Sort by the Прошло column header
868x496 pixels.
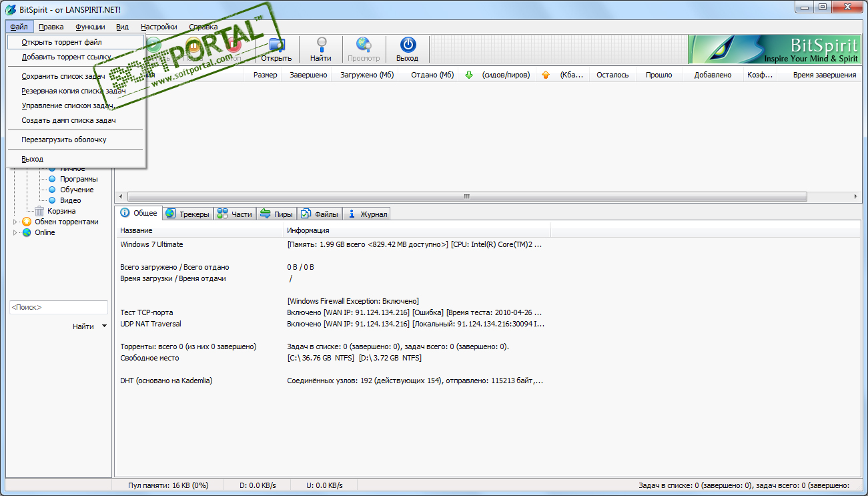(659, 75)
